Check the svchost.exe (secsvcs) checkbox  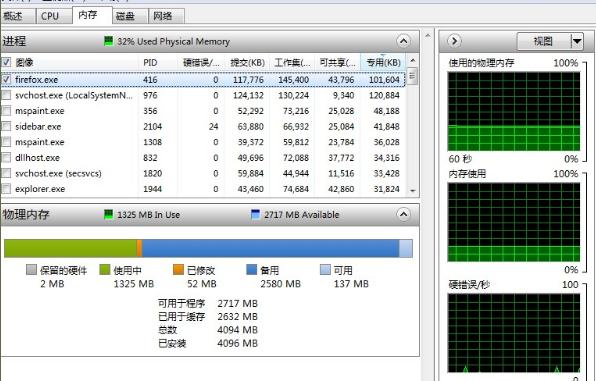coord(6,173)
